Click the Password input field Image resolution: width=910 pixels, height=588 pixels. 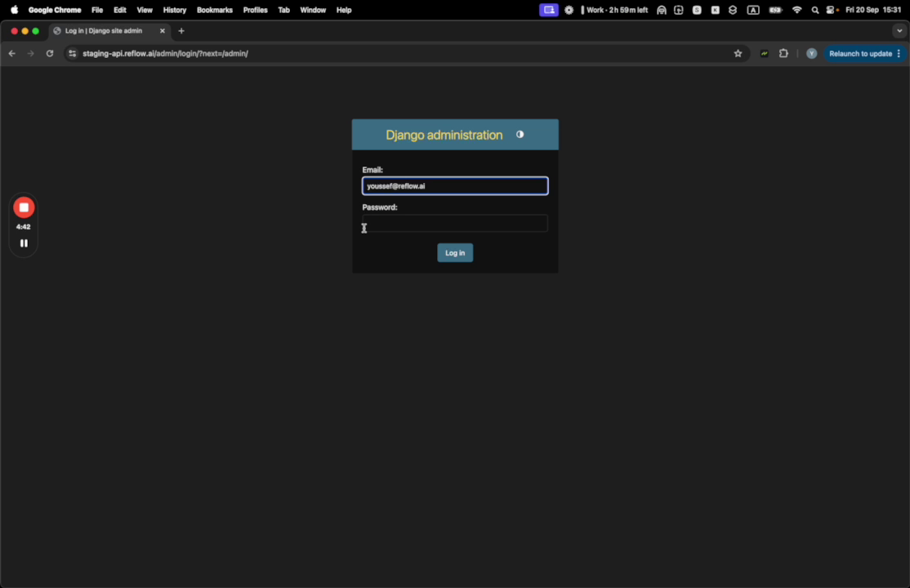point(455,224)
